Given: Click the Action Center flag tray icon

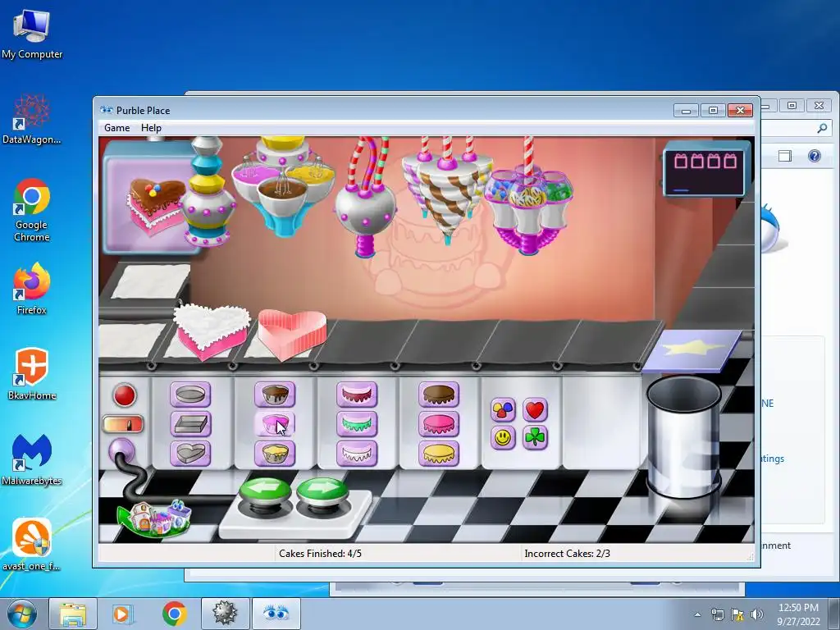Looking at the screenshot, I should [x=737, y=614].
